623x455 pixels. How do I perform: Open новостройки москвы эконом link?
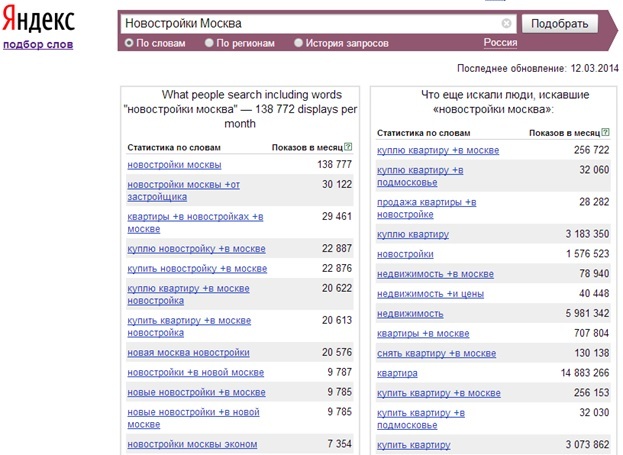192,444
